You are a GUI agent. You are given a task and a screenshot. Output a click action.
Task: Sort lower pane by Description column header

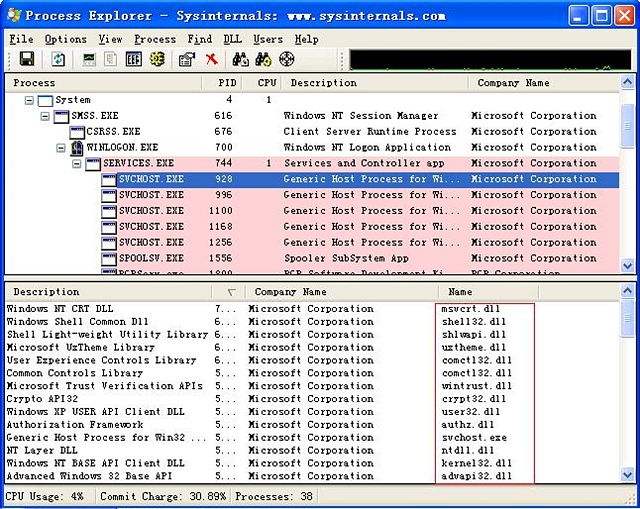109,292
